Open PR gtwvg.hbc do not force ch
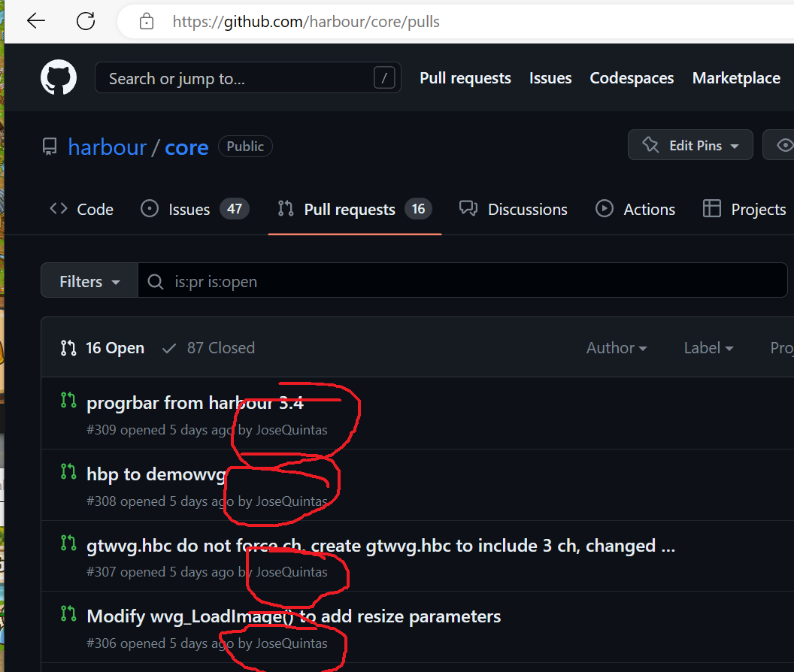This screenshot has height=672, width=794. point(380,546)
